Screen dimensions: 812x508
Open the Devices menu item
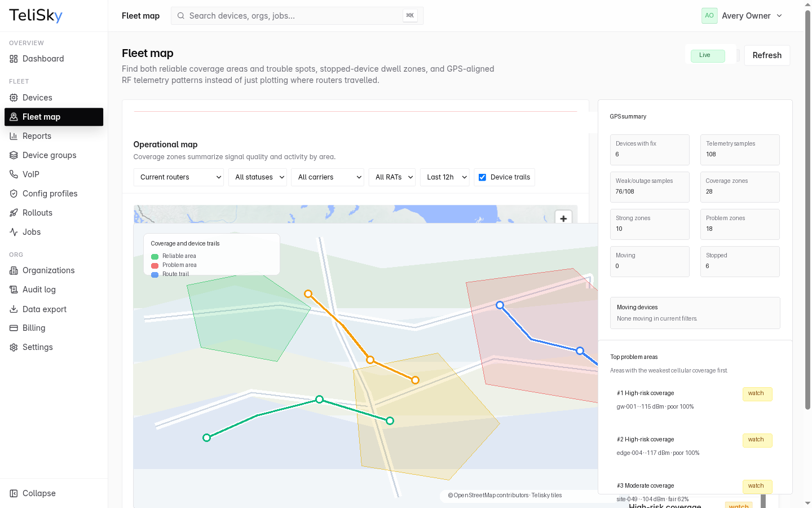[54, 98]
